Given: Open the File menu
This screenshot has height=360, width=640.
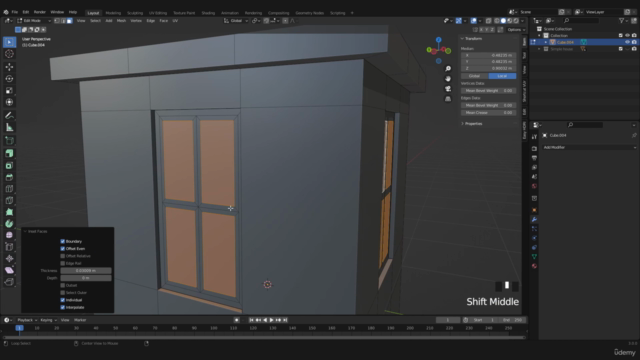Looking at the screenshot, I should 15,12.
